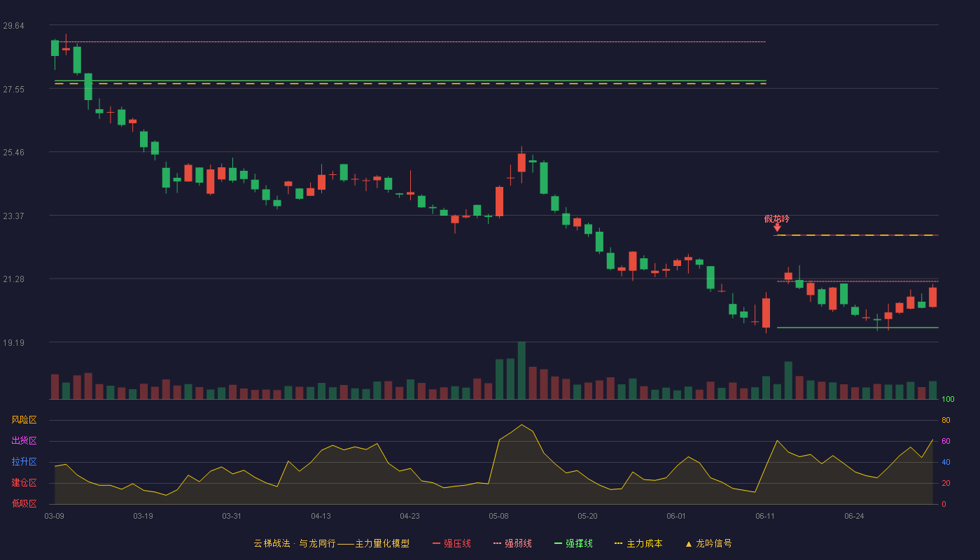Click the 21.28 price axis label
The image size is (980, 560).
click(13, 279)
